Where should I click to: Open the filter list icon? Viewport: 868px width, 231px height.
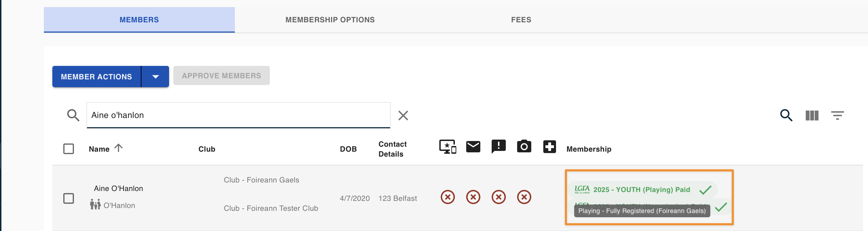(x=838, y=115)
